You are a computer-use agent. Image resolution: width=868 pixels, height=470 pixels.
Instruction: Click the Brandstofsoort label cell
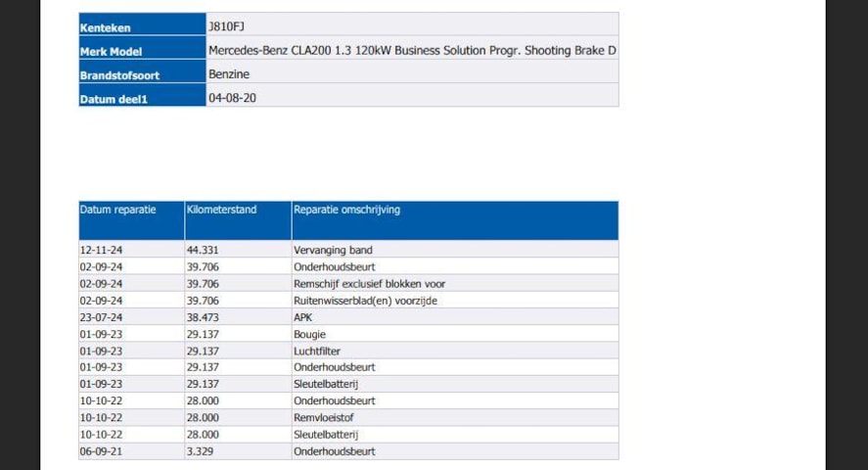point(119,74)
